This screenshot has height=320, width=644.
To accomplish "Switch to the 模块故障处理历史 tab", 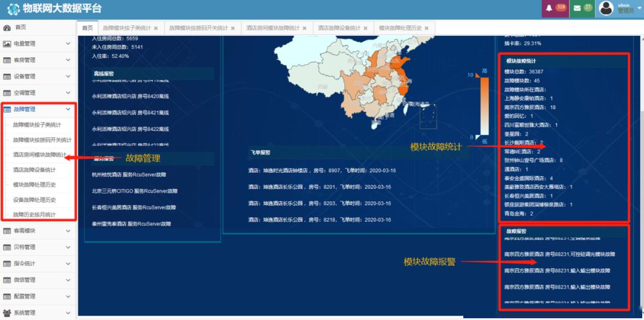I will coord(400,28).
